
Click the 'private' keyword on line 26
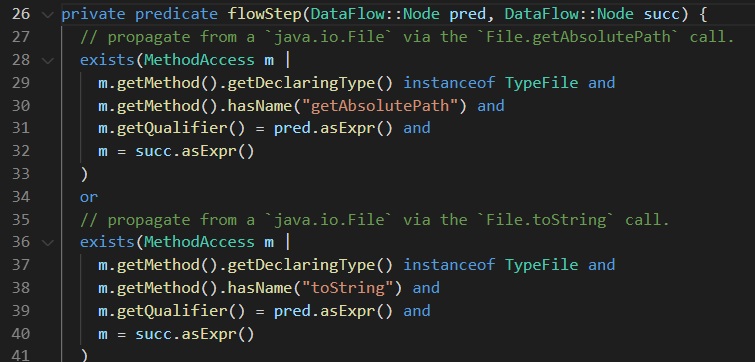pyautogui.click(x=93, y=14)
